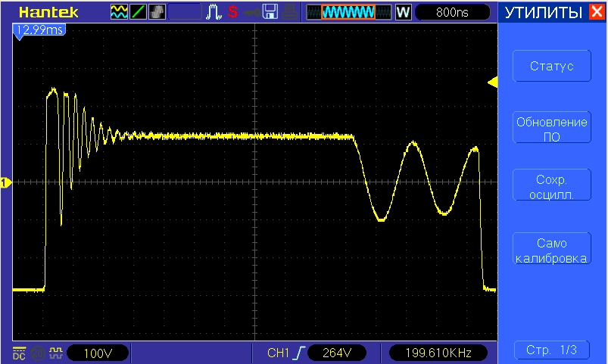Click the gray persistence icon in top bar
Image resolution: width=608 pixels, height=364 pixels.
point(157,12)
